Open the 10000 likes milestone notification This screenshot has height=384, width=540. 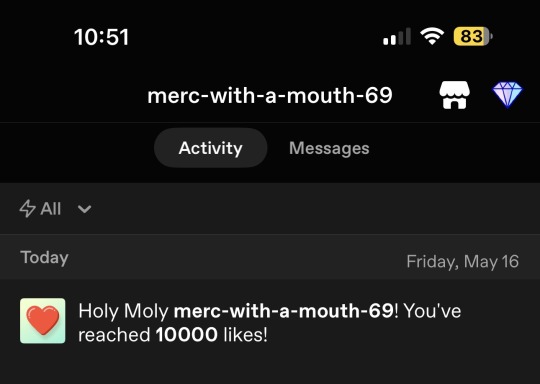pyautogui.click(x=270, y=322)
